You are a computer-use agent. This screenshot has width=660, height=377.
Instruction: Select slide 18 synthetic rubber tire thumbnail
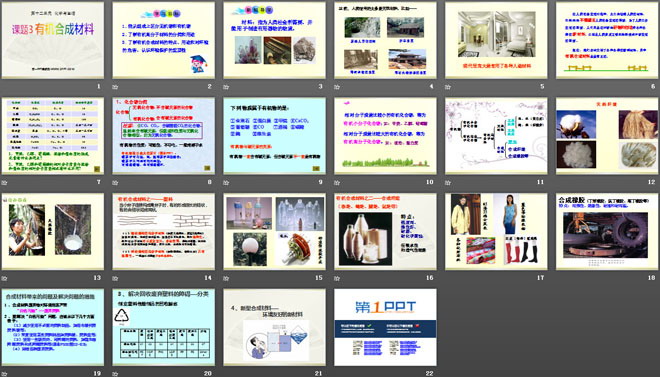[x=607, y=231]
